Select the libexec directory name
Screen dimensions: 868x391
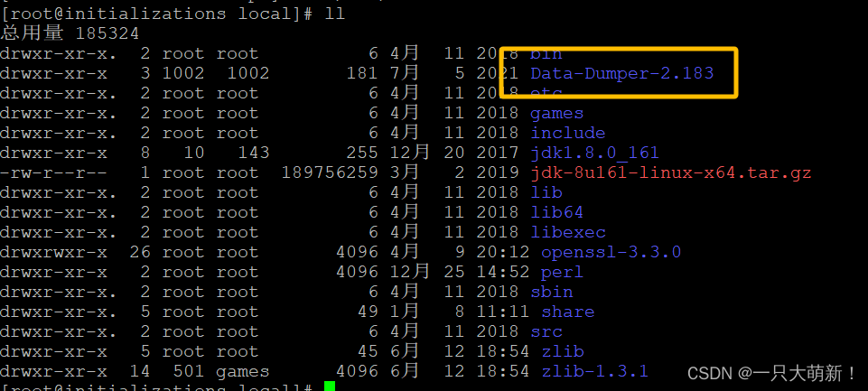click(568, 232)
